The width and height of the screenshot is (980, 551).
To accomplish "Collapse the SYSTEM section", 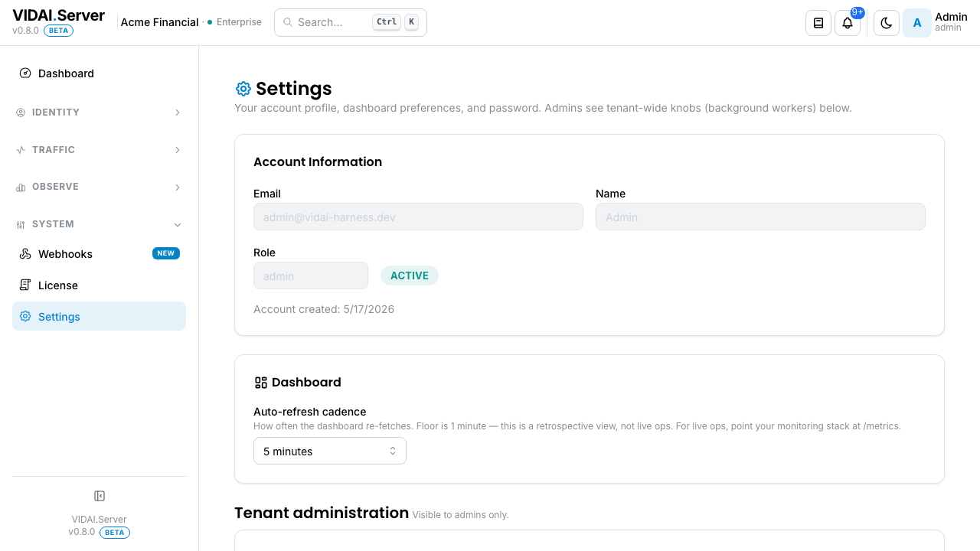I will [x=99, y=224].
